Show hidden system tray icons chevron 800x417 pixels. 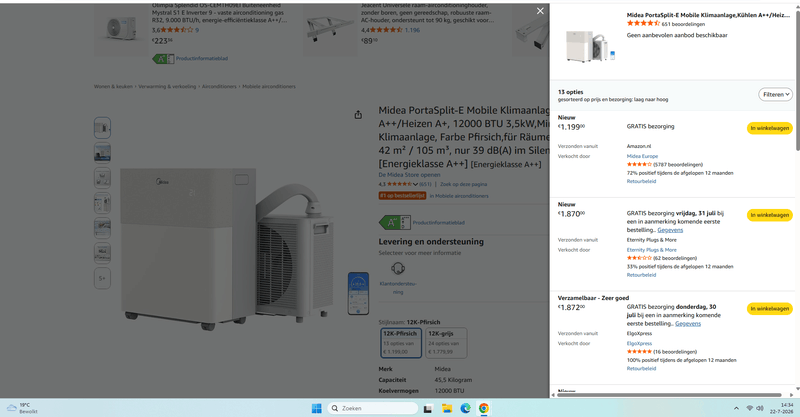[736, 408]
